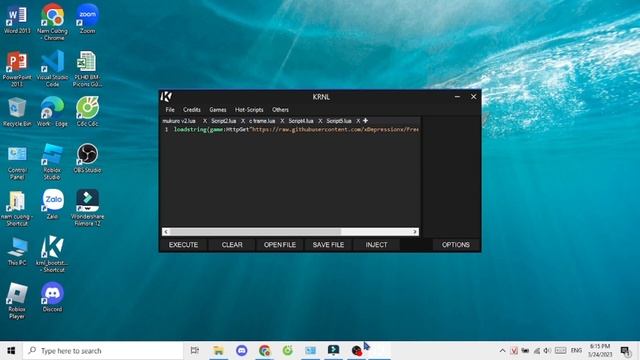Switch to c frame.lua tab
Viewport: 640px width, 360px height.
[x=262, y=121]
